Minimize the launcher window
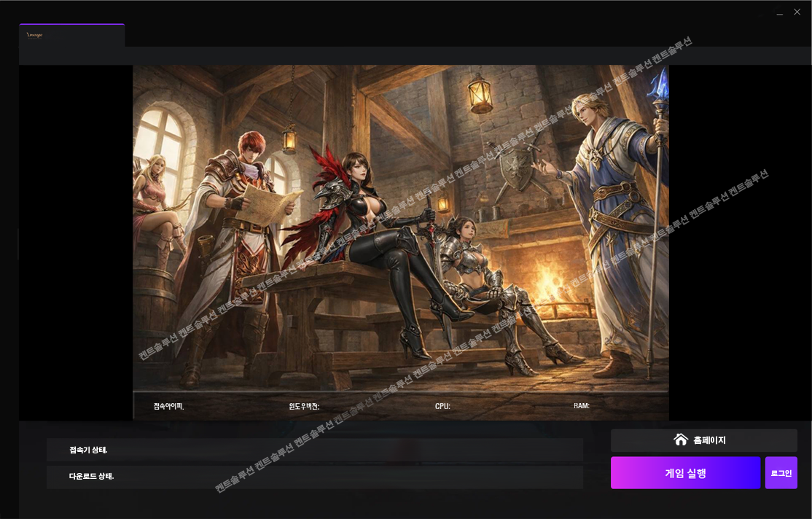The width and height of the screenshot is (812, 519). (779, 12)
